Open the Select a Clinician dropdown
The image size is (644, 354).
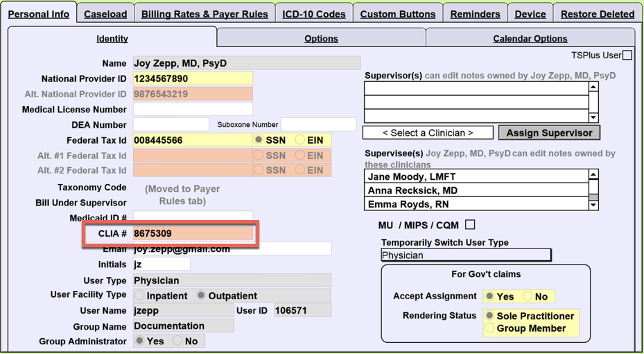pos(428,133)
